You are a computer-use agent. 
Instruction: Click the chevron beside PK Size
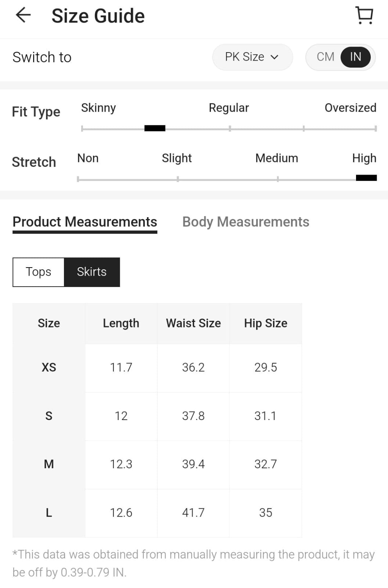point(274,57)
